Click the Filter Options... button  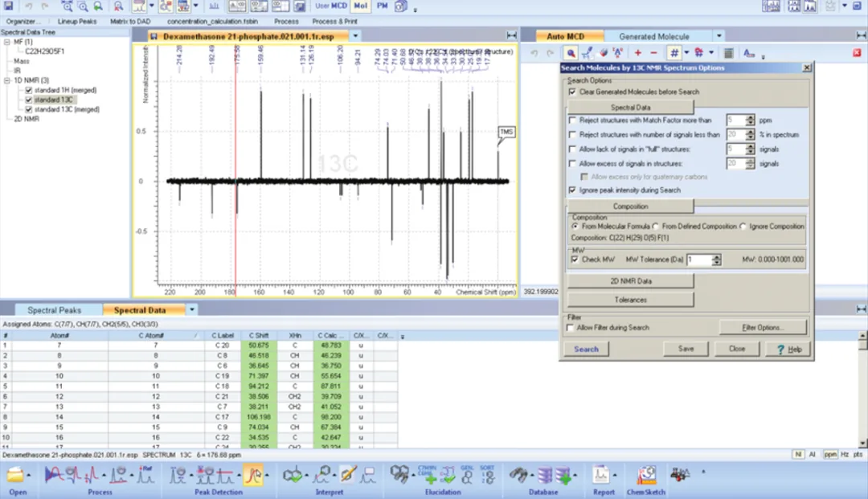coord(763,328)
